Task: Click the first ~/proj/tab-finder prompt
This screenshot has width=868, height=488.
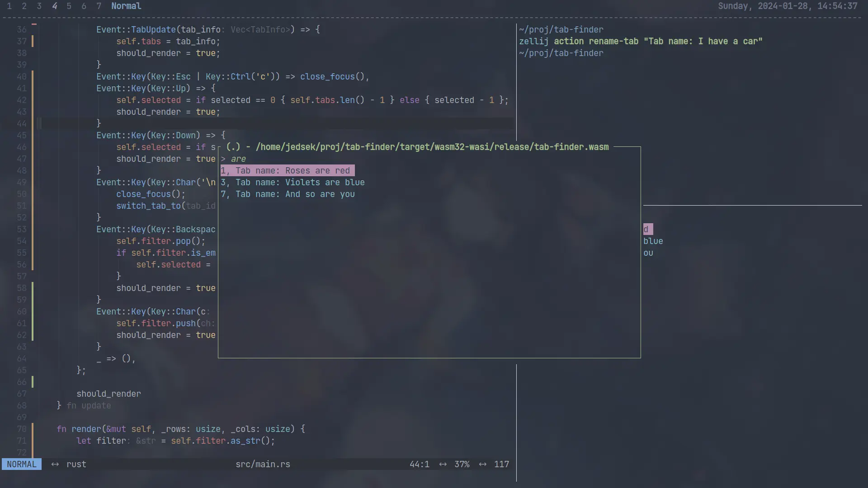Action: [x=561, y=30]
